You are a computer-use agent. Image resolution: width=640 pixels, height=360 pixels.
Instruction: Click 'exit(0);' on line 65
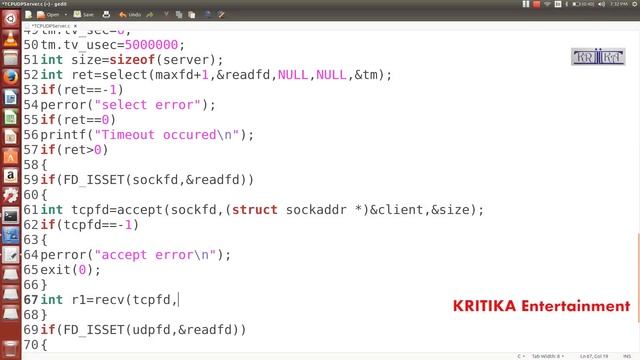click(70, 270)
